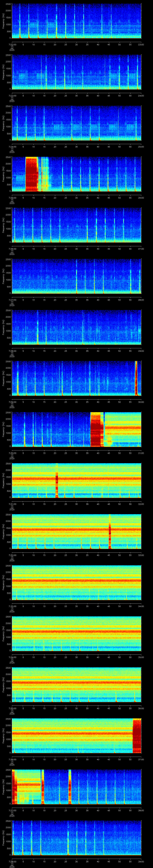Click the 31:00 end time label
This screenshot has width=153, height=868.
coord(141,453)
